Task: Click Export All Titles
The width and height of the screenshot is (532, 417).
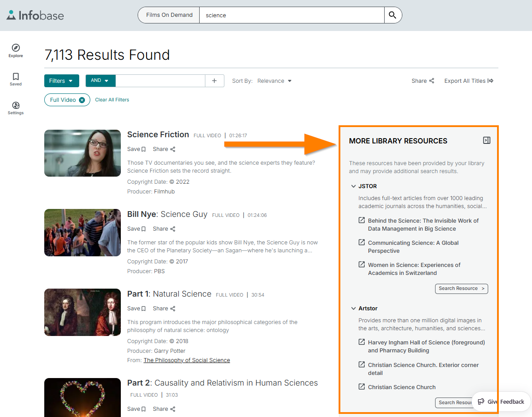Action: point(469,81)
